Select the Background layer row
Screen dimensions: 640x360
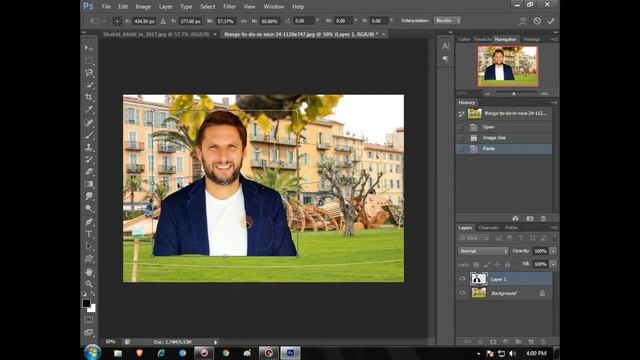click(x=504, y=293)
